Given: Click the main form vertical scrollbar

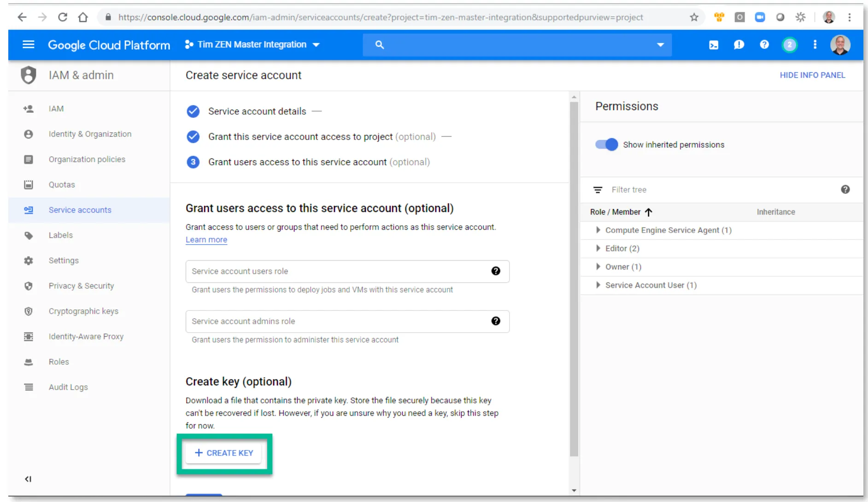Looking at the screenshot, I should (574, 279).
